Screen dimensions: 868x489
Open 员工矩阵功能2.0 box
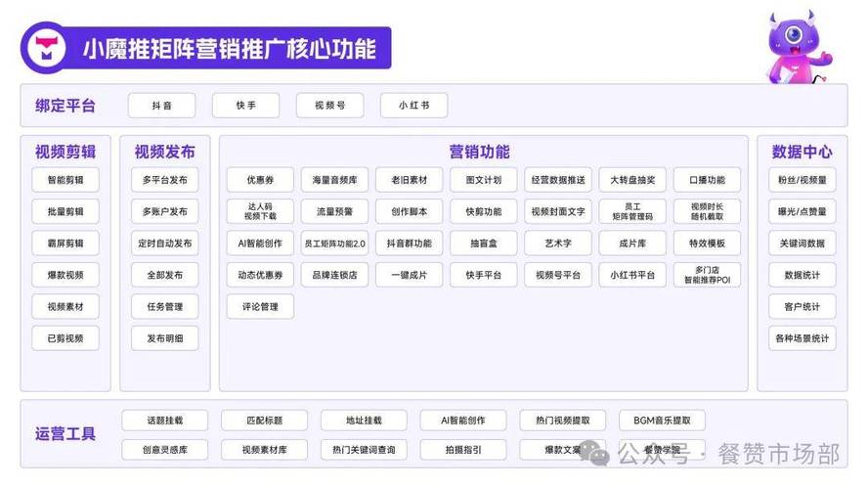pyautogui.click(x=335, y=244)
